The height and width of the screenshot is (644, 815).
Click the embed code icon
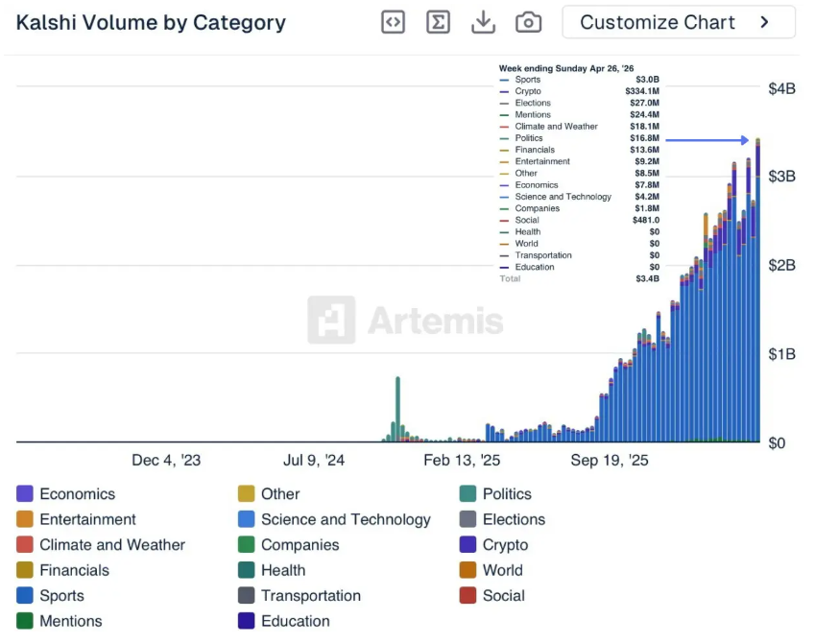(x=393, y=22)
